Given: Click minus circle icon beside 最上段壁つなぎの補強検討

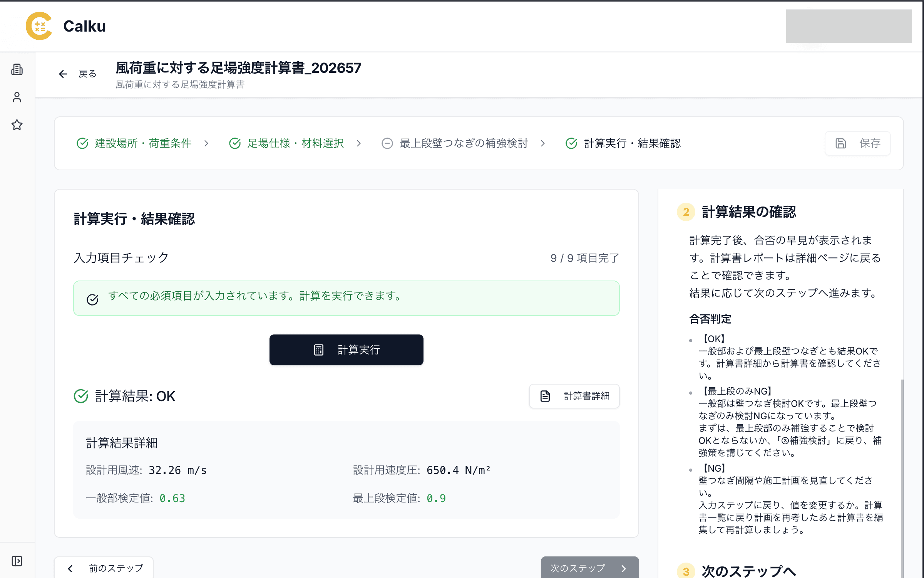Looking at the screenshot, I should coord(387,143).
